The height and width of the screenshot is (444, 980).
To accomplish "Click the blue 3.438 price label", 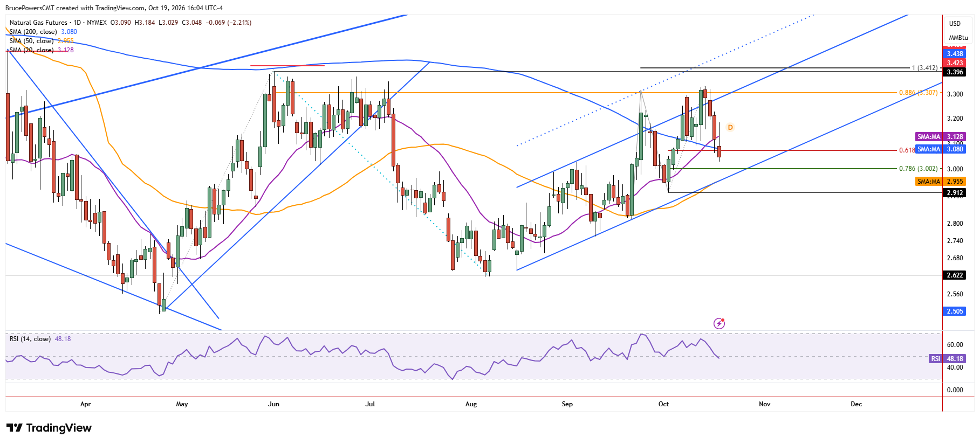I will click(955, 54).
